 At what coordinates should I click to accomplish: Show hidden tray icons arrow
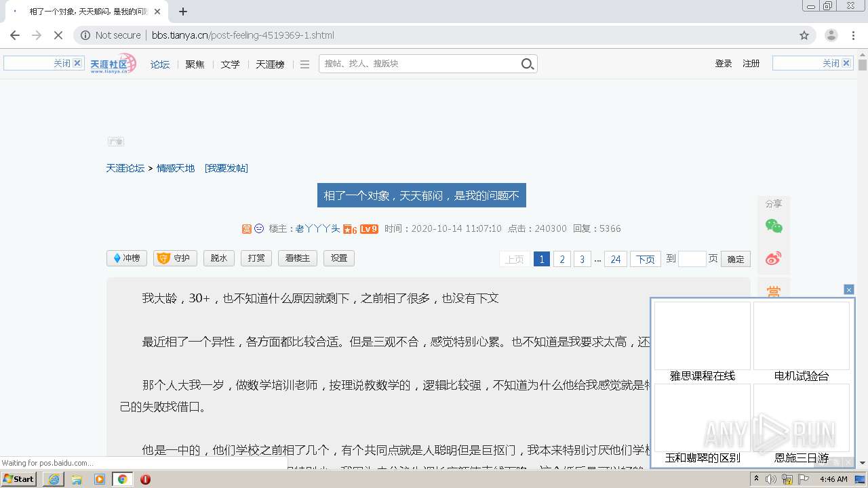click(x=756, y=479)
